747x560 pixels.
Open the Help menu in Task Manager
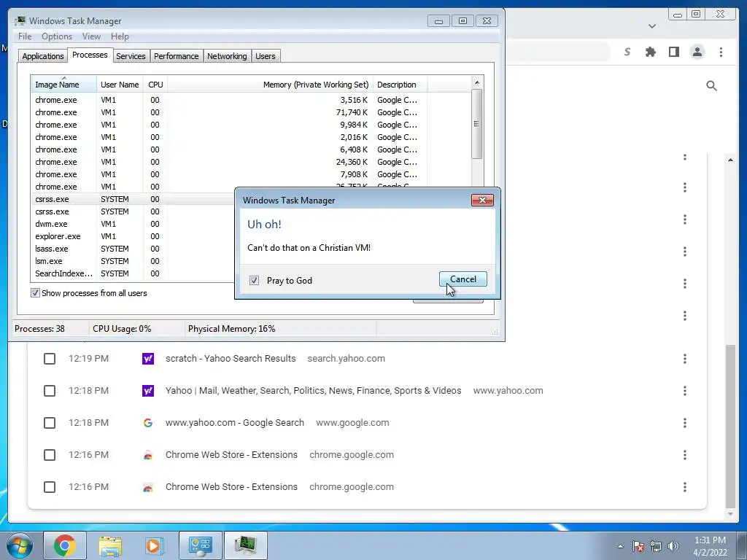pyautogui.click(x=120, y=36)
